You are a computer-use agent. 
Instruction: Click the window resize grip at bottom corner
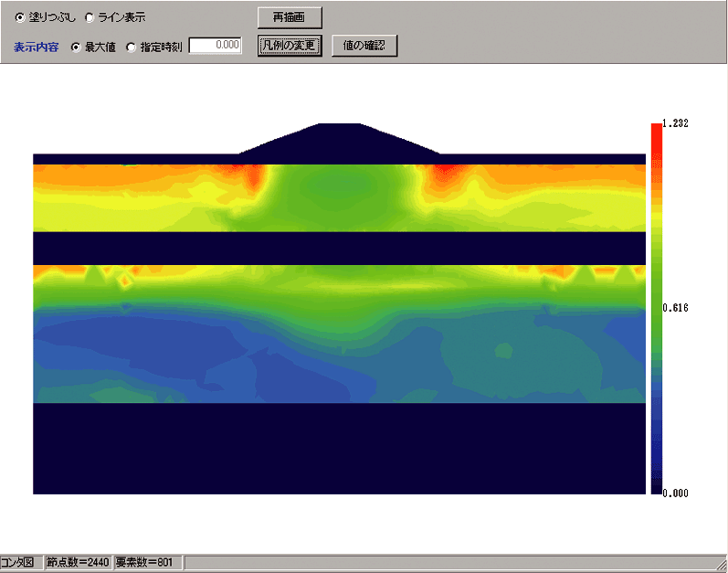point(722,565)
